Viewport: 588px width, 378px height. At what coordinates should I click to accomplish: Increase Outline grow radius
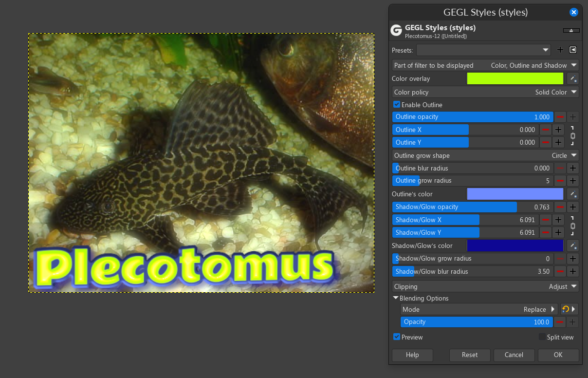click(x=573, y=181)
